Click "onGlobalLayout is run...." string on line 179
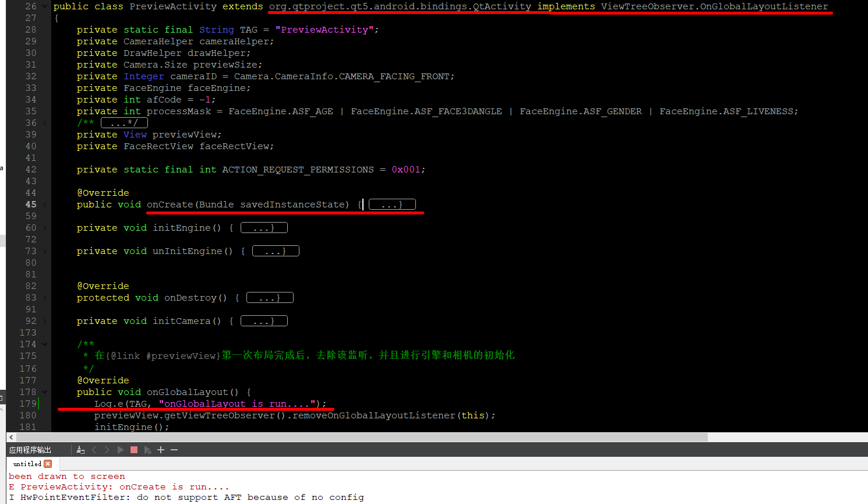The image size is (868, 504). tap(237, 404)
